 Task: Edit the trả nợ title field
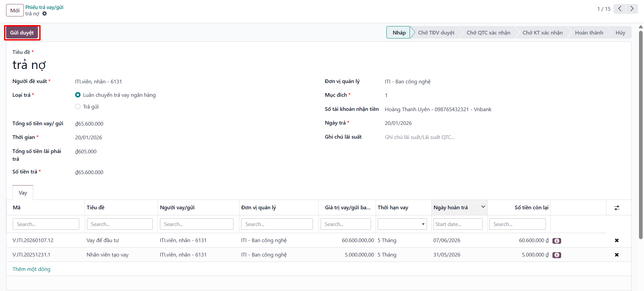click(29, 65)
